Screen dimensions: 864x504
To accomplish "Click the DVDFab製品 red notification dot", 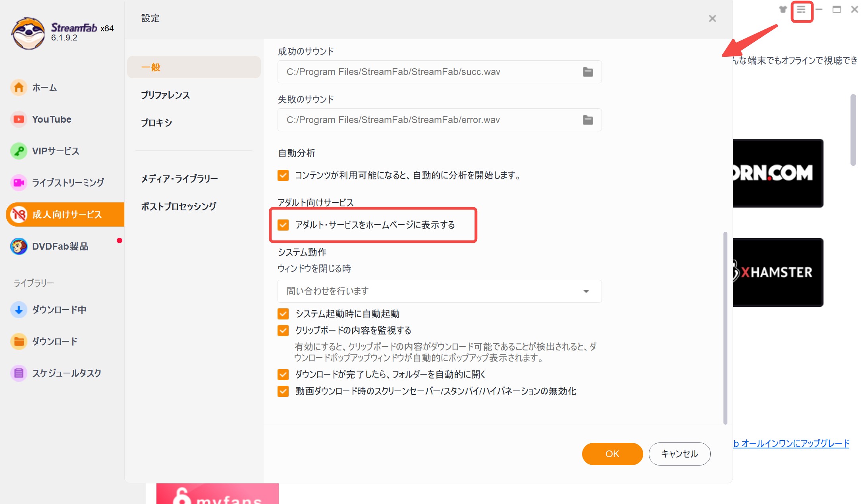I will click(x=119, y=240).
